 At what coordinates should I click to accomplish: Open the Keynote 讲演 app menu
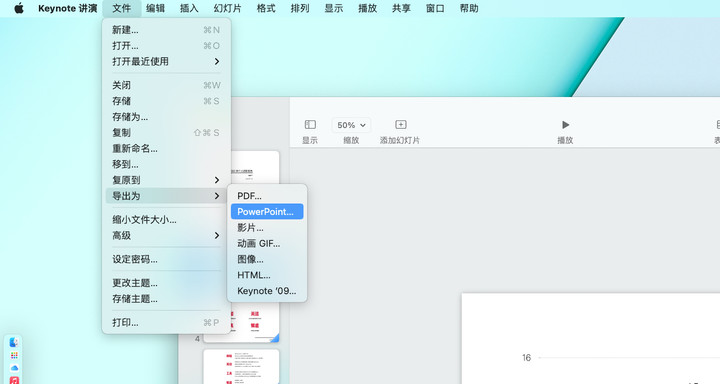pos(68,8)
